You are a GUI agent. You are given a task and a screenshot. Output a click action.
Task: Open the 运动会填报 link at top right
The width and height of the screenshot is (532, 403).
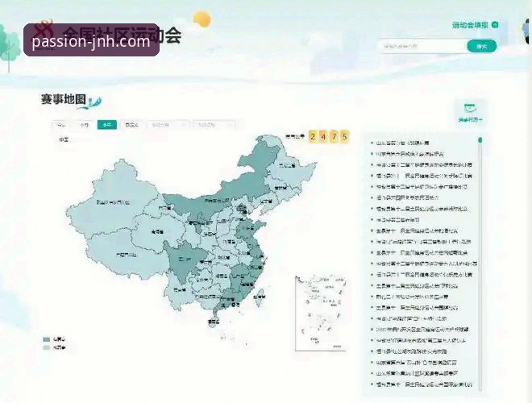(470, 25)
